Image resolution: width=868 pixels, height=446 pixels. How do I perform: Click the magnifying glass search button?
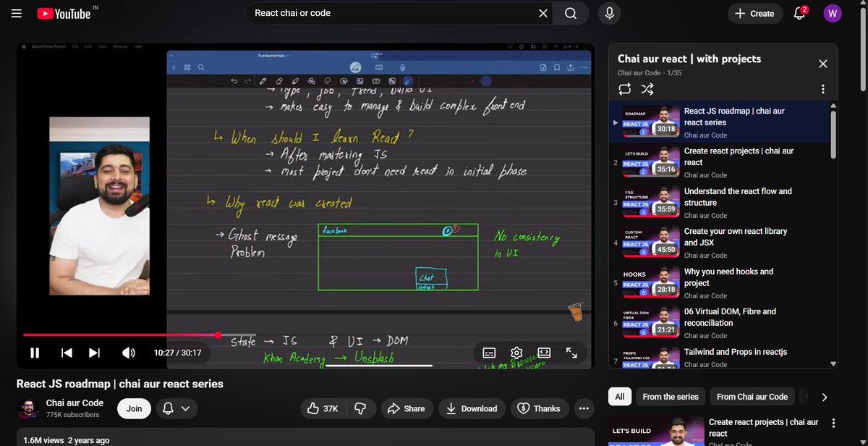pos(571,13)
